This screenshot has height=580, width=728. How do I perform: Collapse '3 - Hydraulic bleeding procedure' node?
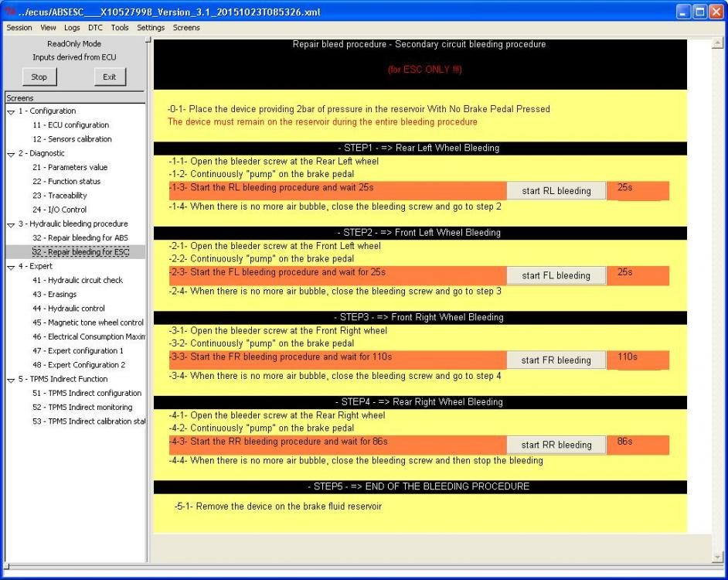pos(11,224)
